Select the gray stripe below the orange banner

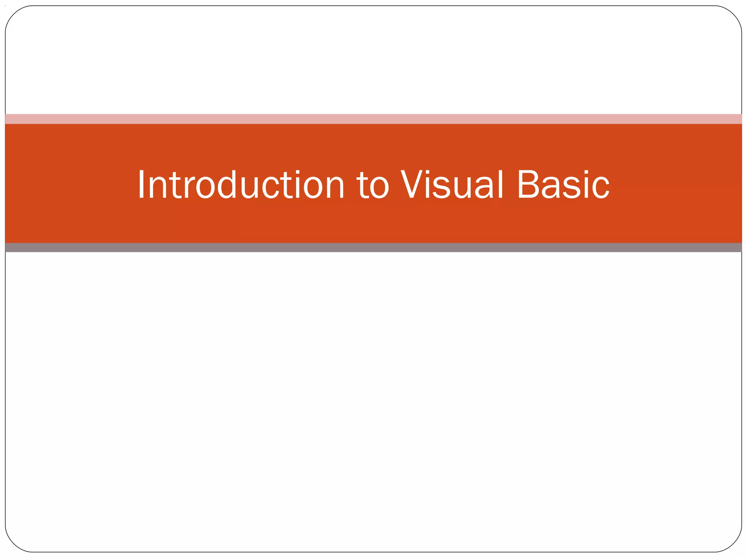click(x=373, y=248)
